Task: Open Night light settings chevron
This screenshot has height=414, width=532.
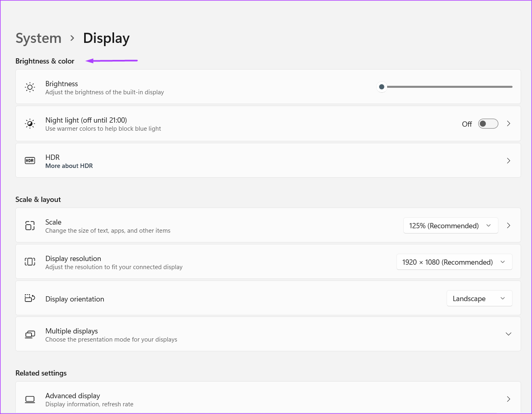Action: coord(509,124)
